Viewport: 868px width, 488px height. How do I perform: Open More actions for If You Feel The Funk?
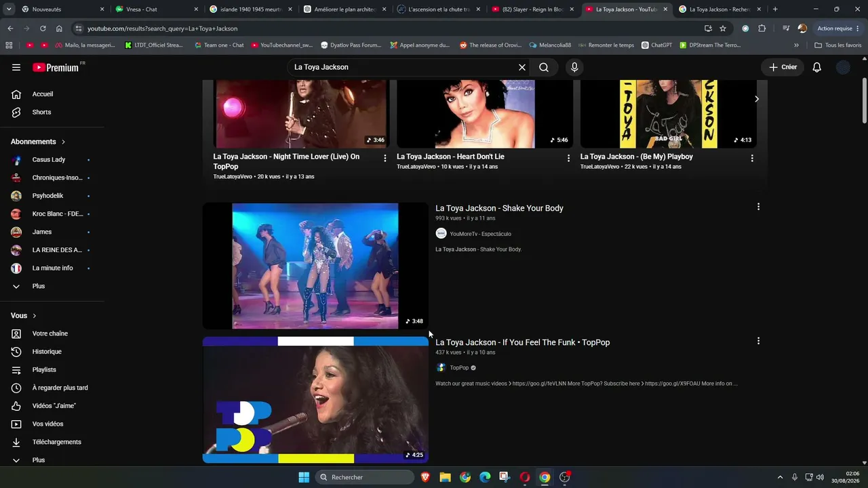tap(758, 341)
